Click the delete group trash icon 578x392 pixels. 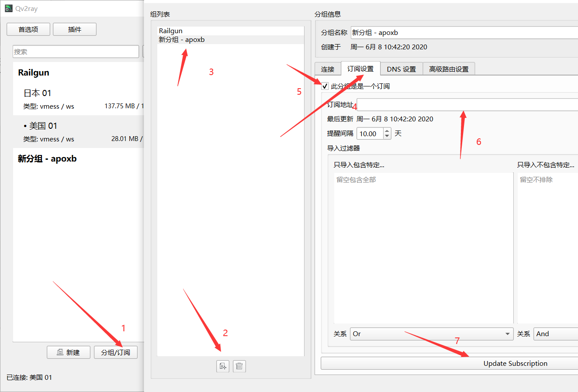(239, 366)
